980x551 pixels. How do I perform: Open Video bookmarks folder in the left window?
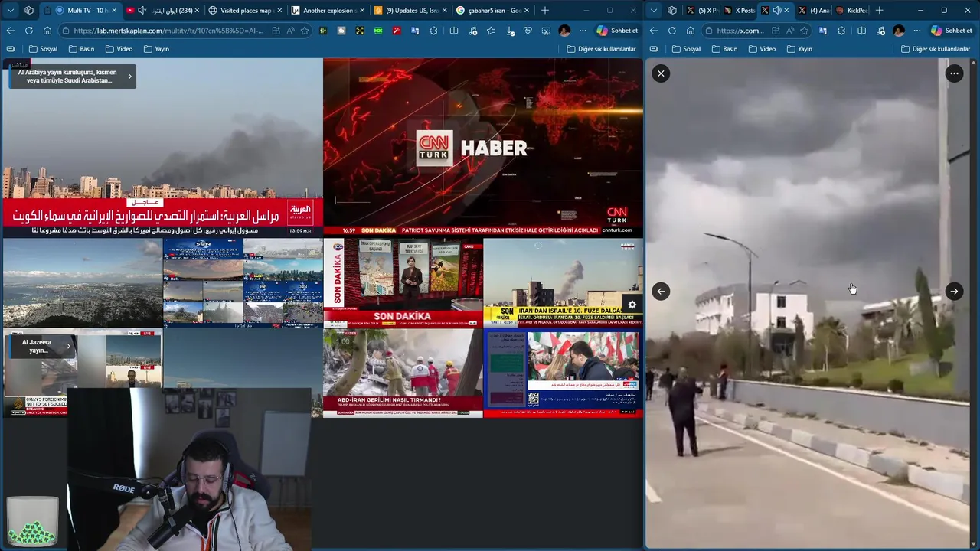(x=119, y=49)
